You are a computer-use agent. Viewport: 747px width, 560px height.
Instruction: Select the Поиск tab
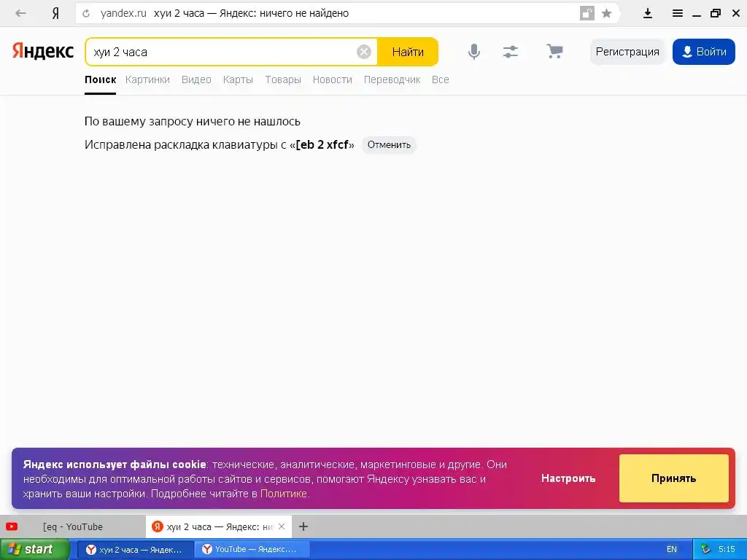100,79
